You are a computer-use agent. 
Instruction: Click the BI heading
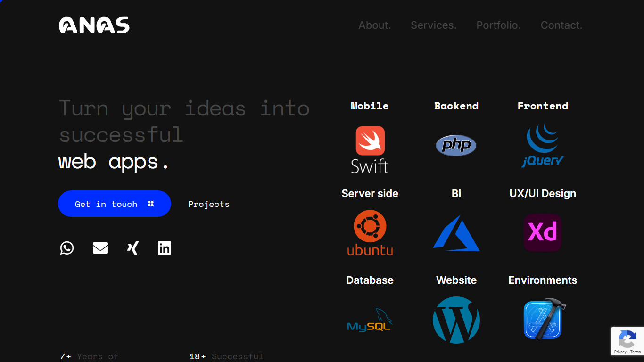(x=456, y=193)
